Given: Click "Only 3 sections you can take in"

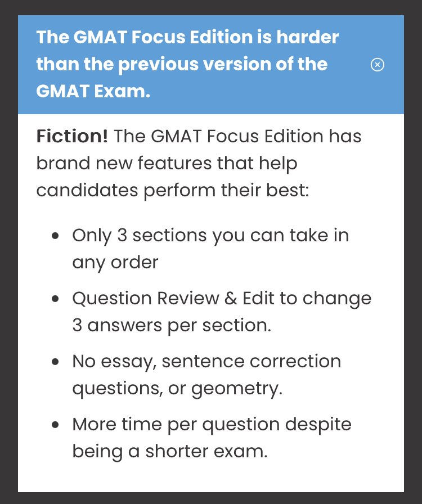Looking at the screenshot, I should click(210, 235).
